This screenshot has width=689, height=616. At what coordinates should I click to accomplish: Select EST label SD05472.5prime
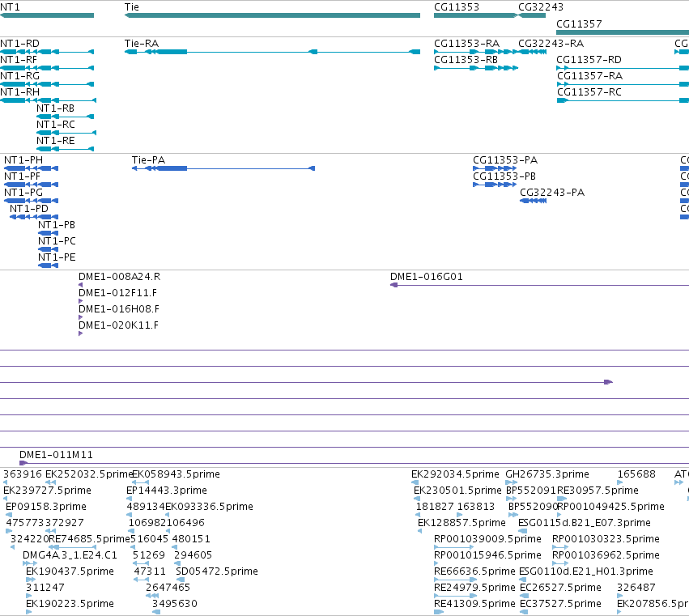pyautogui.click(x=217, y=572)
